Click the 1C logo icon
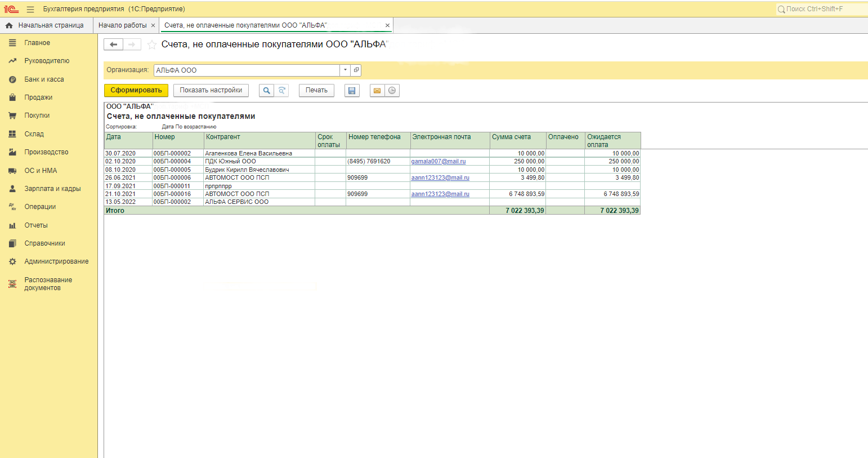Viewport: 868px width, 458px height. [x=11, y=9]
